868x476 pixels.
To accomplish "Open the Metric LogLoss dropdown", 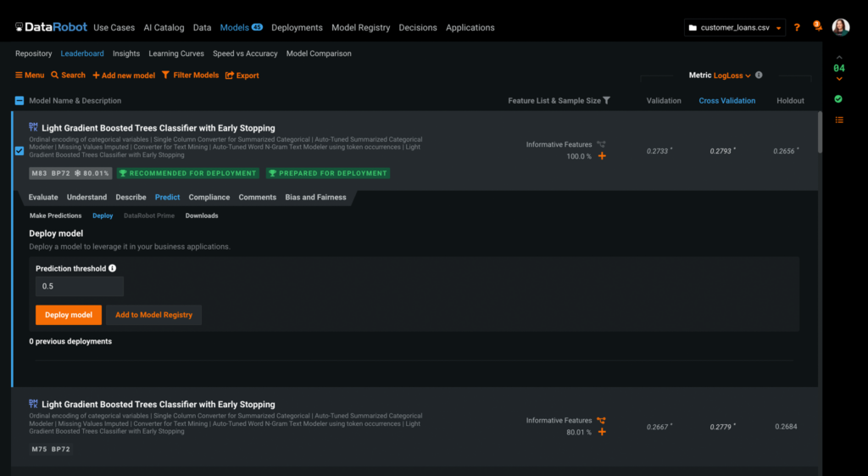I will point(732,76).
